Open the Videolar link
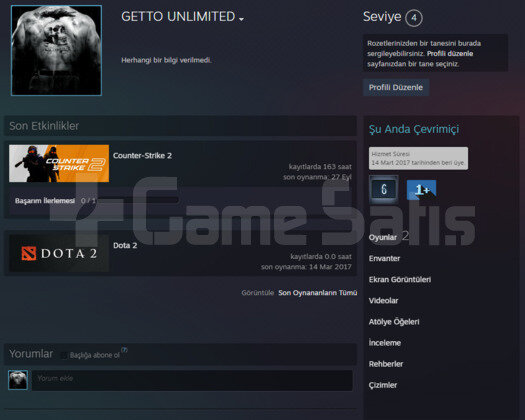525x420 pixels. click(x=383, y=301)
